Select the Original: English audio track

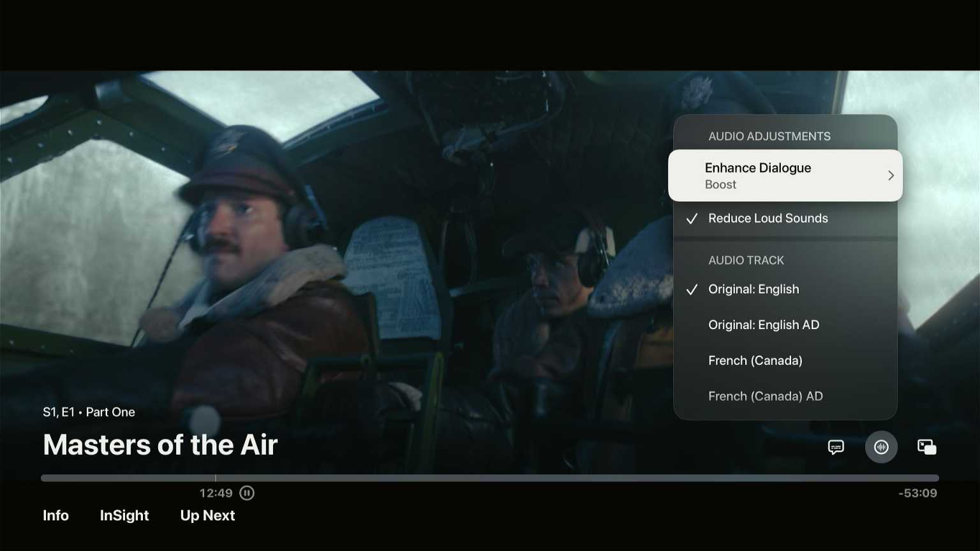(x=754, y=289)
